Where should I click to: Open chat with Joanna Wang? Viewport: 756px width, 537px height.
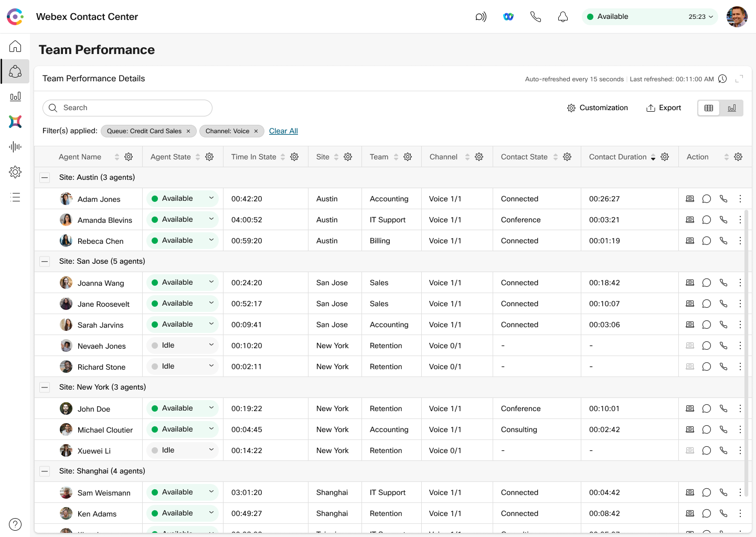(x=706, y=282)
